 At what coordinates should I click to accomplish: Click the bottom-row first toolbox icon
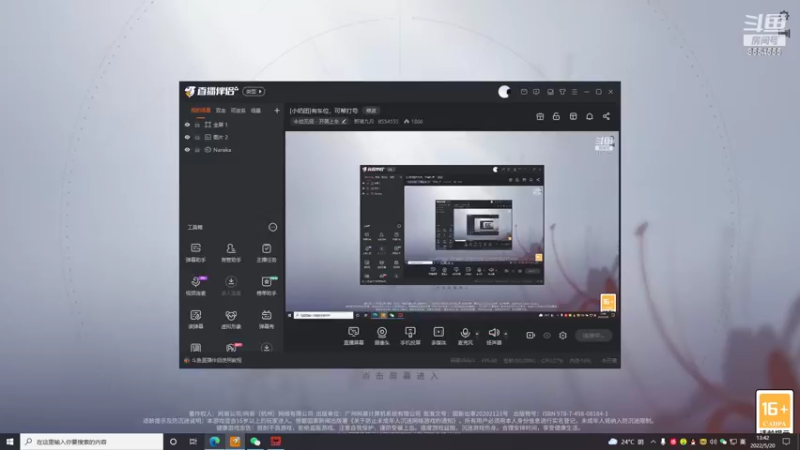tap(195, 348)
